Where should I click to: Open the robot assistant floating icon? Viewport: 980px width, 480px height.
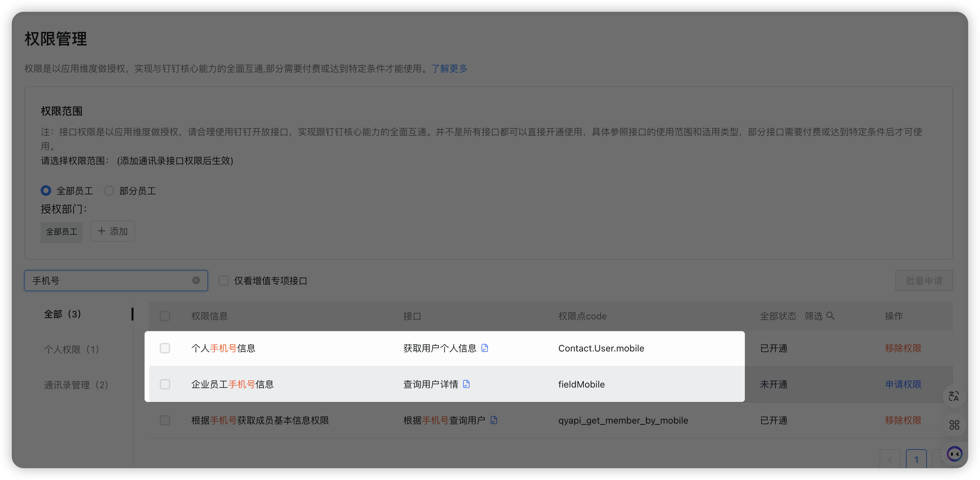click(x=954, y=453)
